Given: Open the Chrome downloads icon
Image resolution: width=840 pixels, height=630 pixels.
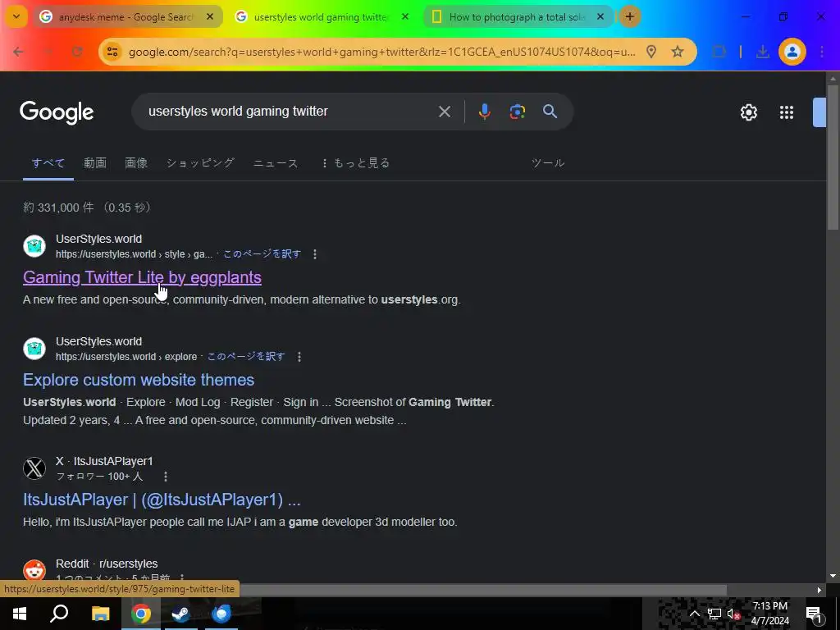Looking at the screenshot, I should [x=762, y=52].
